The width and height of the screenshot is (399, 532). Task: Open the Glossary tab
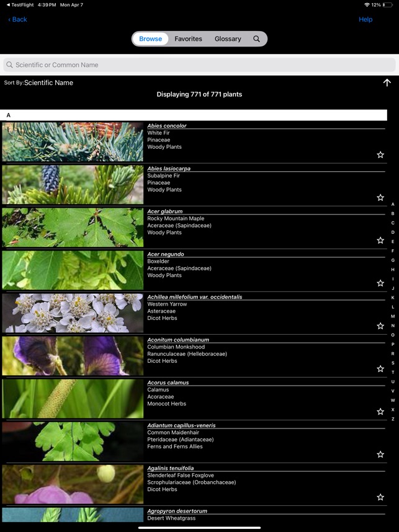(228, 38)
